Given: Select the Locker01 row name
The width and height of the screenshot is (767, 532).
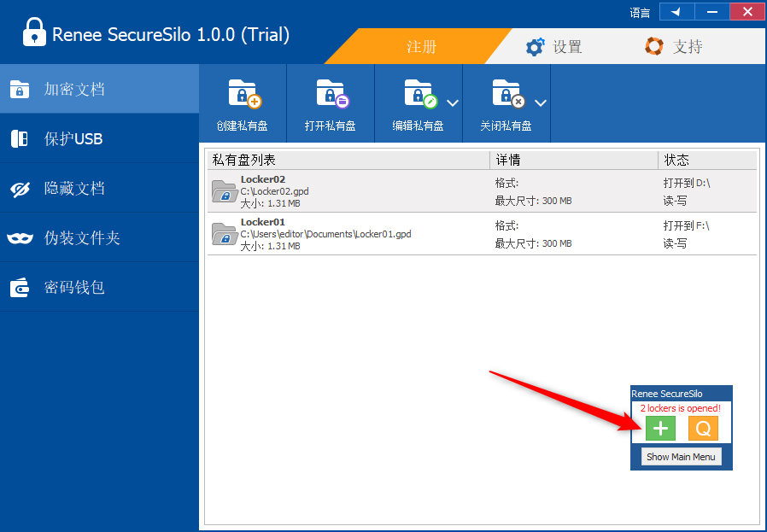Looking at the screenshot, I should point(263,222).
